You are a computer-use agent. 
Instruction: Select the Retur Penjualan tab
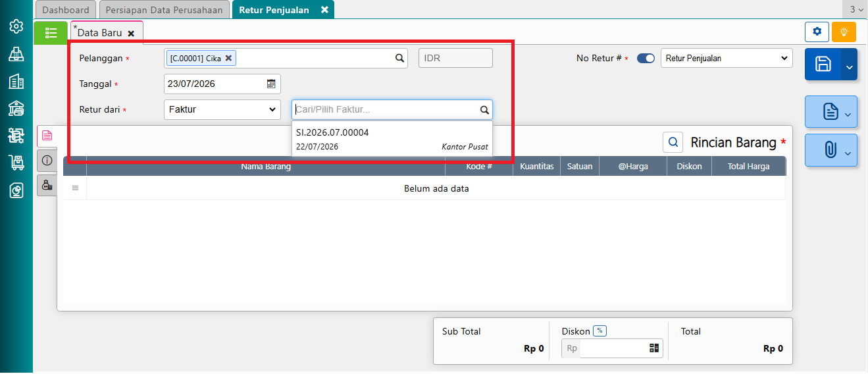pos(274,10)
